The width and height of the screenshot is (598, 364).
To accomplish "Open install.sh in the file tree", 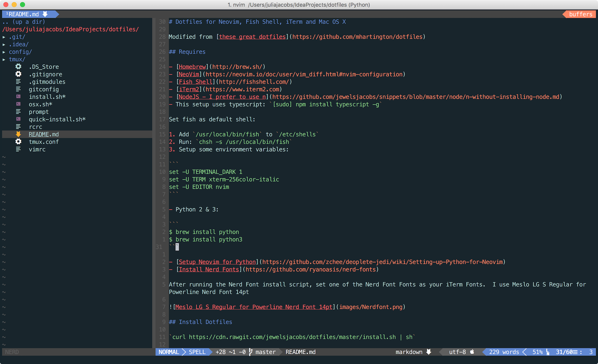I will 47,97.
